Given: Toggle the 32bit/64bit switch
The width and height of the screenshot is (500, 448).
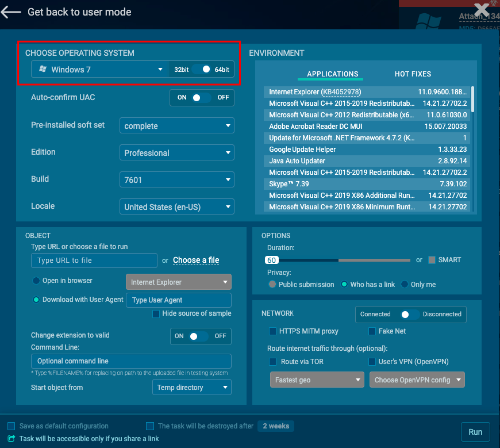Looking at the screenshot, I should coord(202,69).
